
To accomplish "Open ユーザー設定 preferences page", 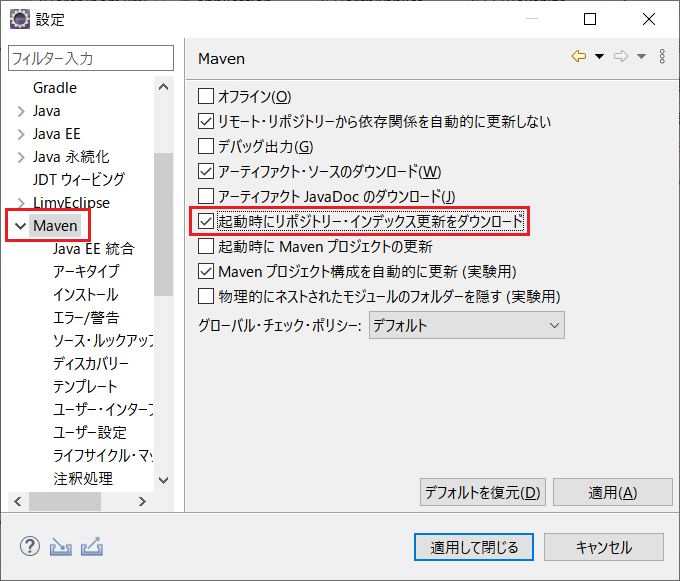I will coord(90,433).
